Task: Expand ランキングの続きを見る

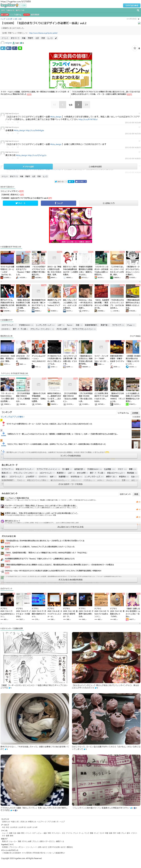Action: pyautogui.click(x=70, y=456)
